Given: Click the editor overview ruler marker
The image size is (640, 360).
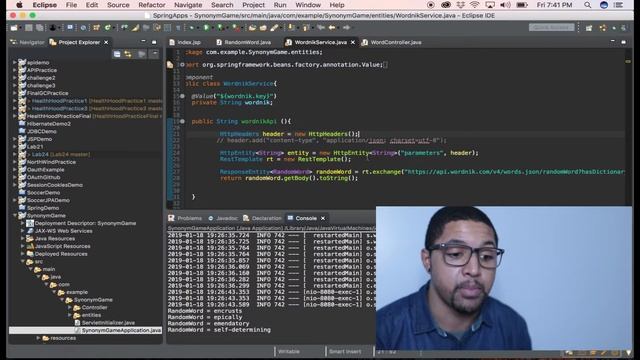Looking at the screenshot, I should click(628, 61).
